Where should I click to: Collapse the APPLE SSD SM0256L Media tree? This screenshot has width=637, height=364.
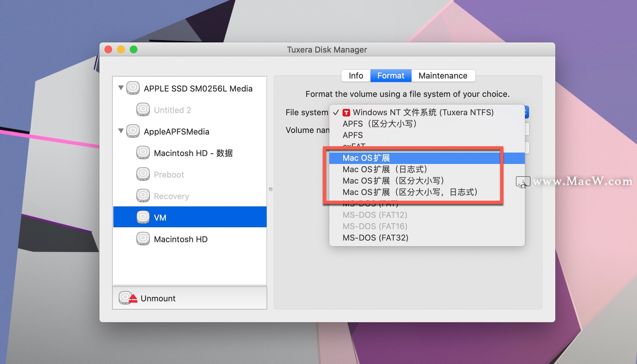121,88
